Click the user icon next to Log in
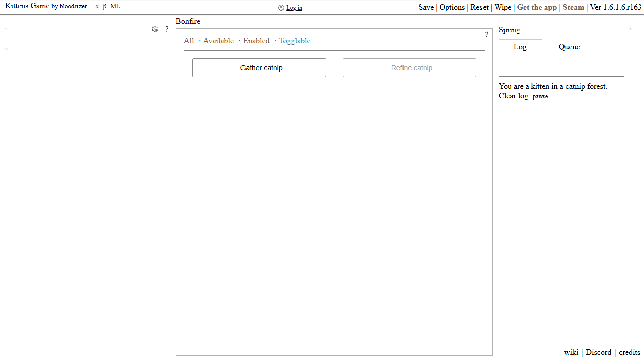This screenshot has width=644, height=362. [x=281, y=8]
